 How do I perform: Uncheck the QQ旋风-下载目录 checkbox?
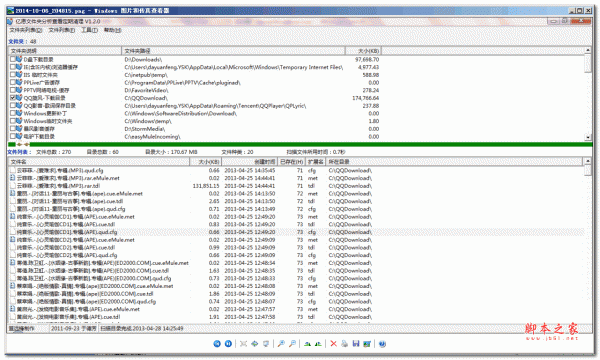13,98
